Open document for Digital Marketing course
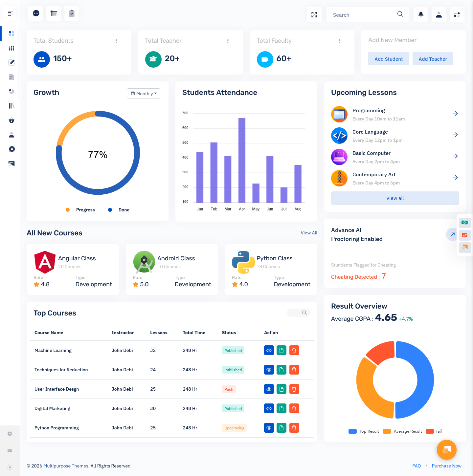This screenshot has width=473, height=476. (281, 408)
